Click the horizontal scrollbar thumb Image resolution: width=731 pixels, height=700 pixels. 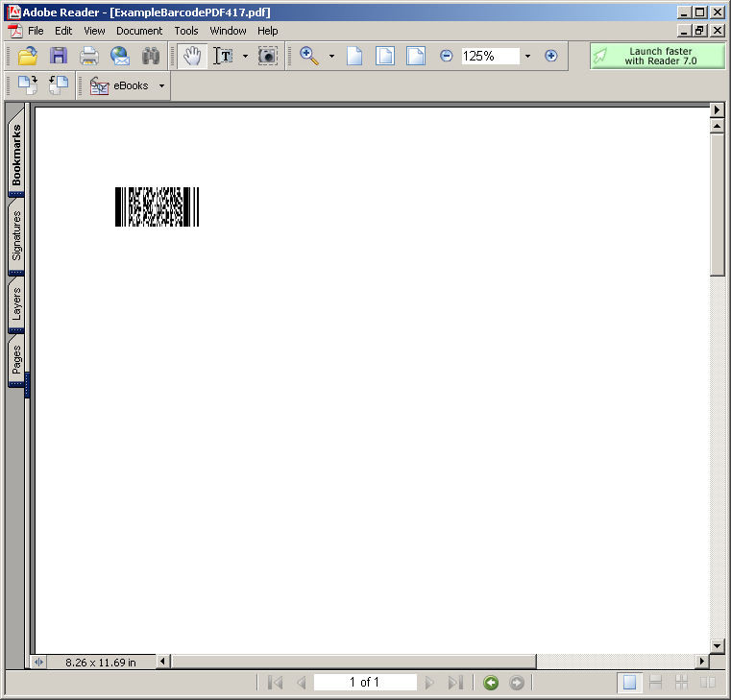[x=354, y=662]
